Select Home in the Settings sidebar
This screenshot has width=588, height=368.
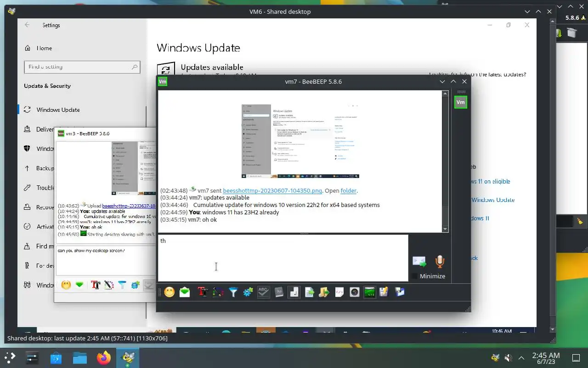tap(44, 48)
